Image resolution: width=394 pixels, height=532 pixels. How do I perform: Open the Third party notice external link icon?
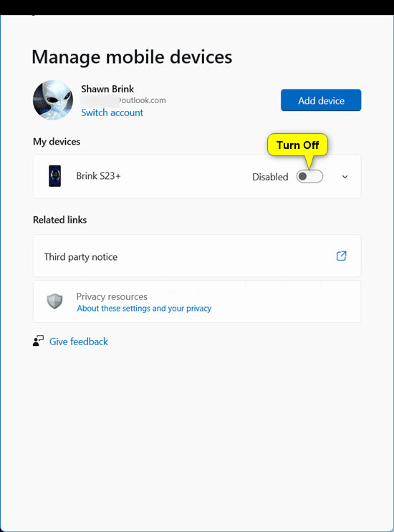point(342,256)
